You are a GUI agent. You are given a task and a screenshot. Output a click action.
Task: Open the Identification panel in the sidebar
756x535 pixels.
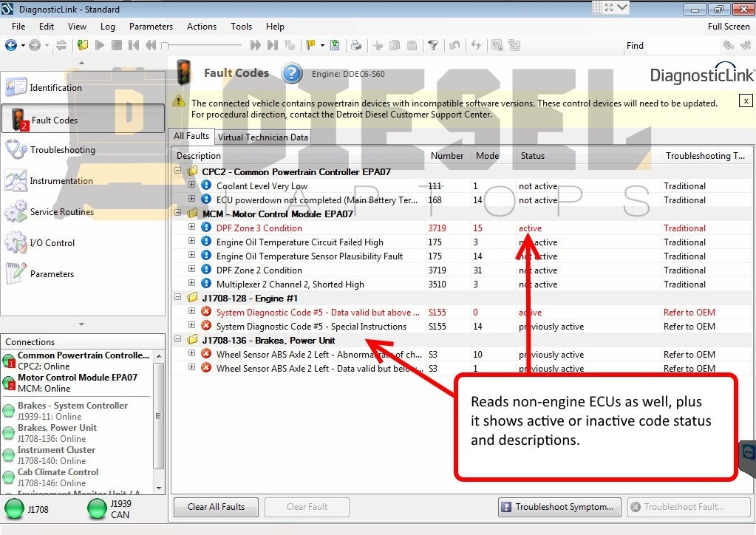click(83, 88)
